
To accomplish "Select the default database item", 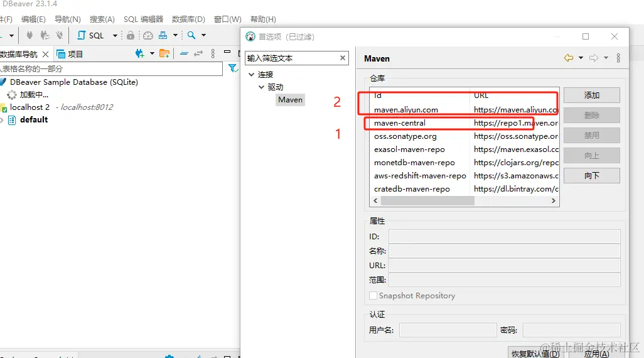I will 34,119.
